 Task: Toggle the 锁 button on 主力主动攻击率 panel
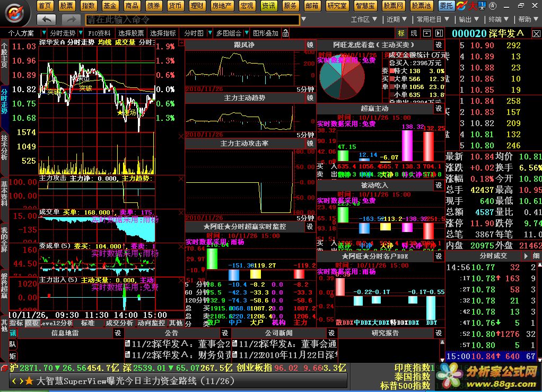[x=310, y=144]
